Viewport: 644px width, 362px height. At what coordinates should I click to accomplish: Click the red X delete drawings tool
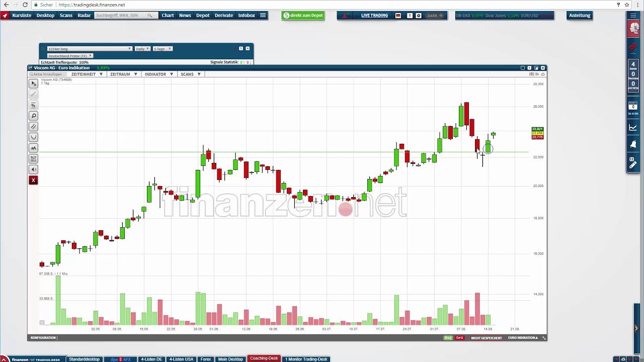coord(33,180)
